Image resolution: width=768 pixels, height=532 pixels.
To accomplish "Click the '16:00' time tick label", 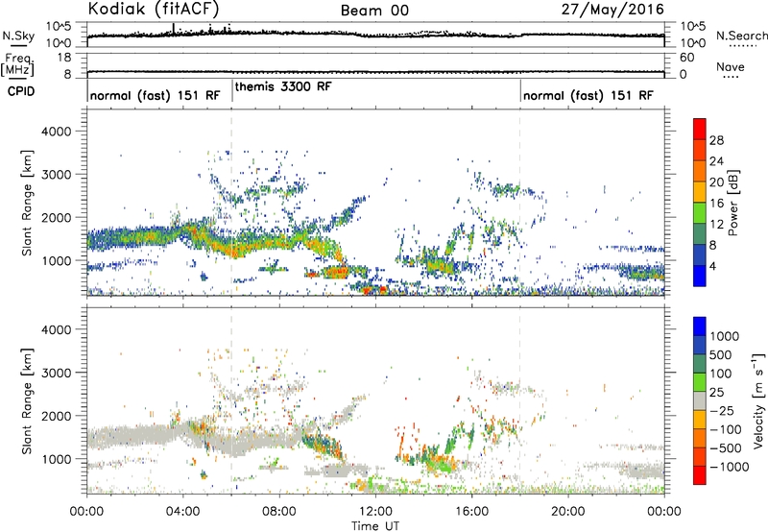I will click(x=471, y=512).
